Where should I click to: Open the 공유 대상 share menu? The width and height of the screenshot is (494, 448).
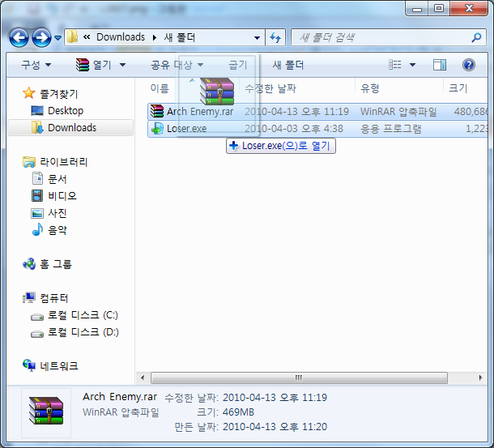point(177,65)
